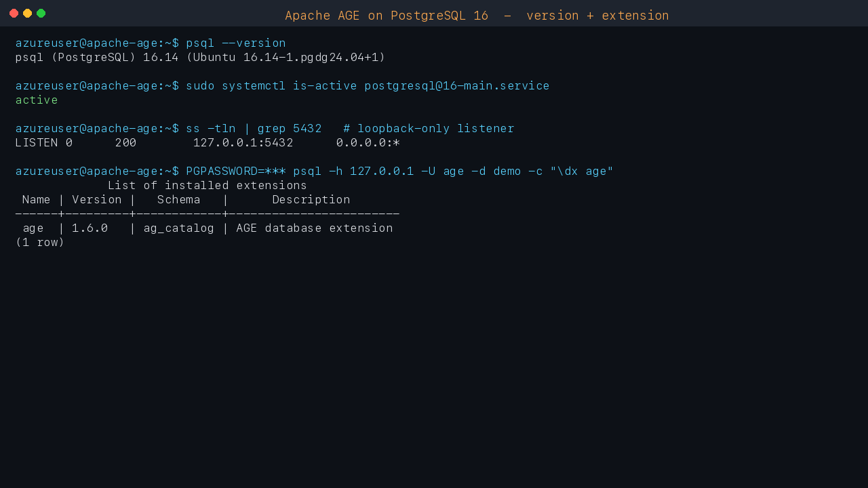Click the 'PGPASSWORD=***' command line
The height and width of the screenshot is (488, 868).
(x=314, y=171)
